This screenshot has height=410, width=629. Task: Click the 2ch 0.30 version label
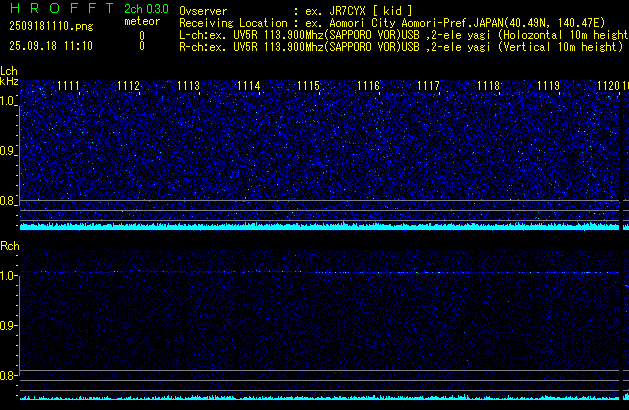(146, 9)
